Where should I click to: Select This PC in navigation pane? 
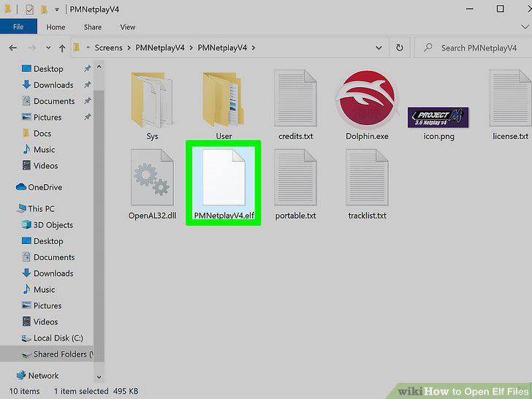click(x=41, y=209)
